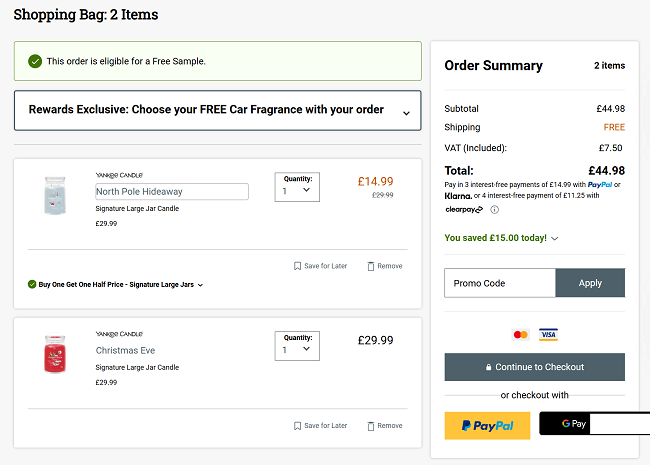
Task: Click the Visa card icon
Action: [548, 335]
